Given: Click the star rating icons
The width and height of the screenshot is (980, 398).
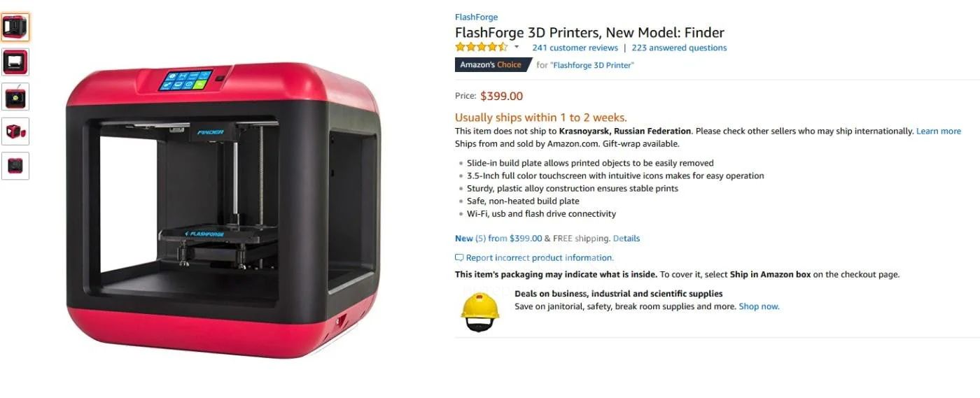Looking at the screenshot, I should coord(482,48).
